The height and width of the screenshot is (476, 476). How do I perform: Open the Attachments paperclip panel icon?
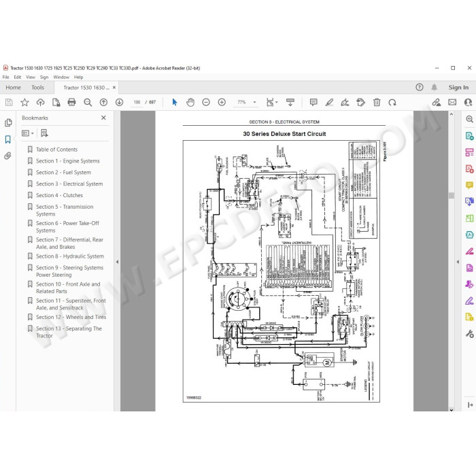click(x=8, y=156)
